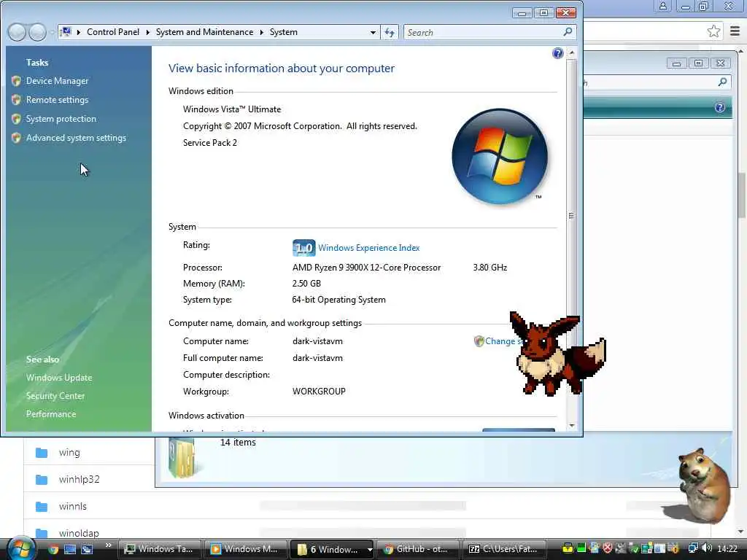The image size is (747, 560).
Task: Click the help question mark icon
Action: 558,53
